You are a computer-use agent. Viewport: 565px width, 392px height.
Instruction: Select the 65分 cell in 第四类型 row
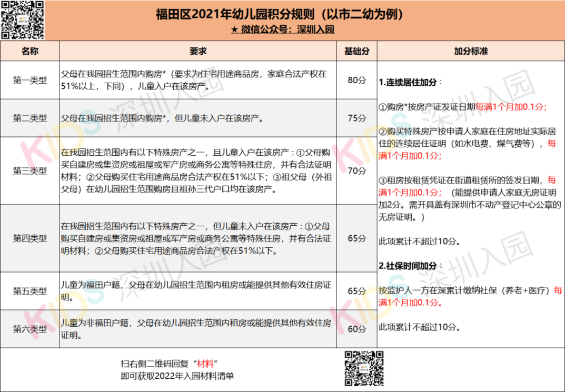point(356,238)
